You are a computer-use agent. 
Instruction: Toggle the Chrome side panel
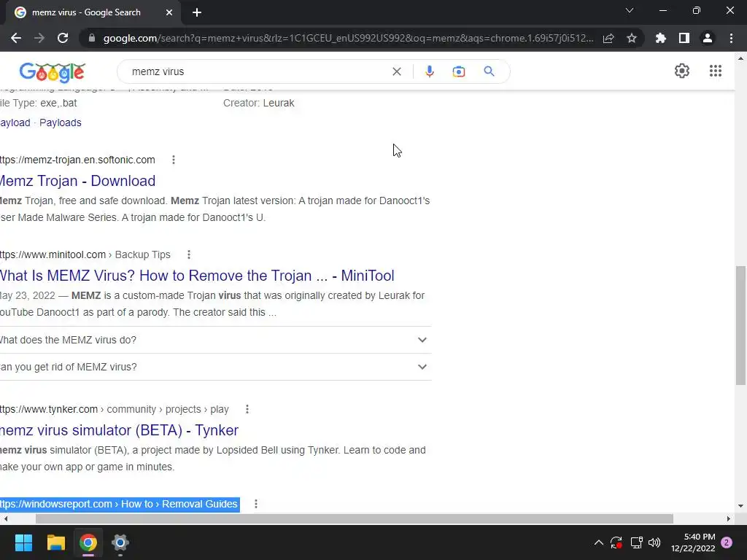click(684, 38)
